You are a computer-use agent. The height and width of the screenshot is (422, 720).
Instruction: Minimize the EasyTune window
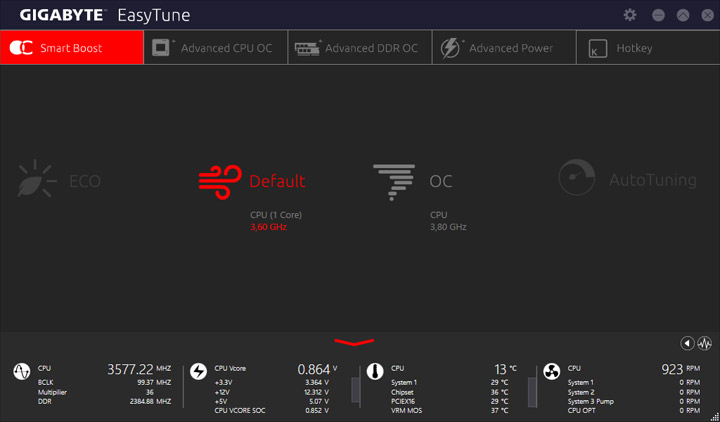point(658,15)
